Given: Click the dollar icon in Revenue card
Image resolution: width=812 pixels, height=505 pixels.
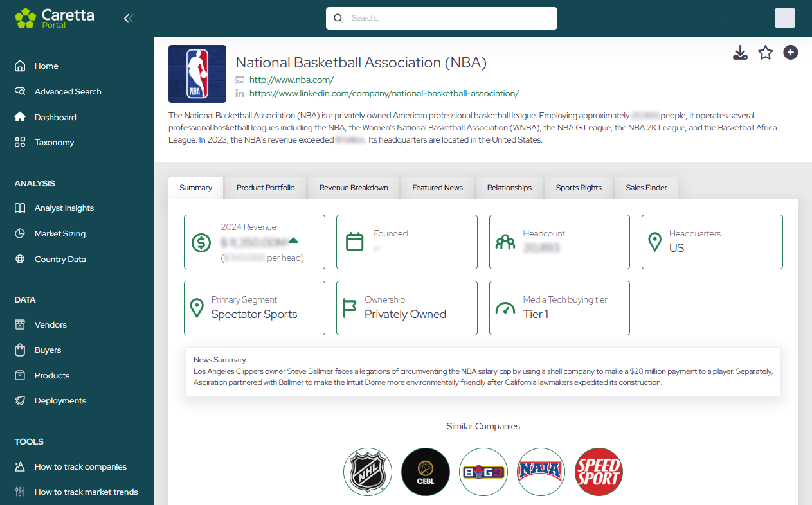Looking at the screenshot, I should (201, 243).
